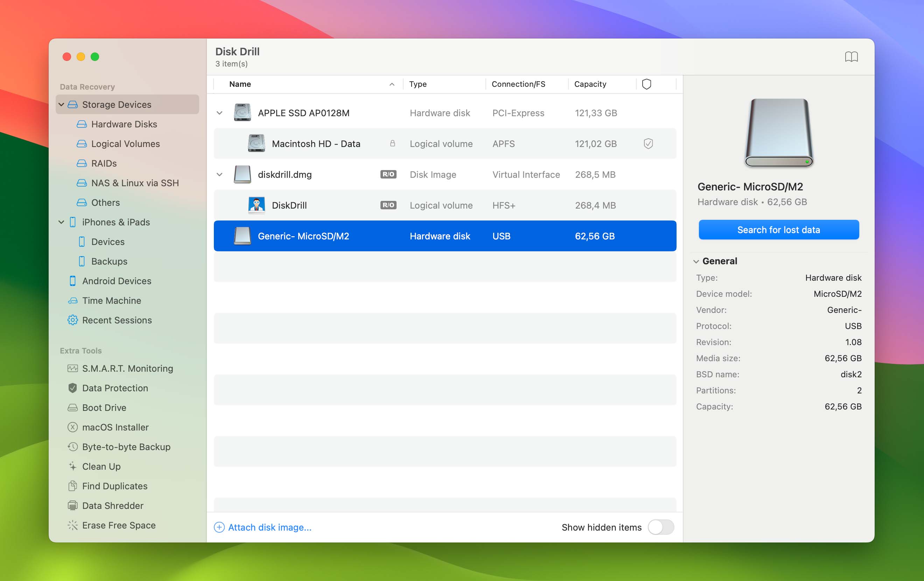Sort by Connection/FS column header

[518, 84]
